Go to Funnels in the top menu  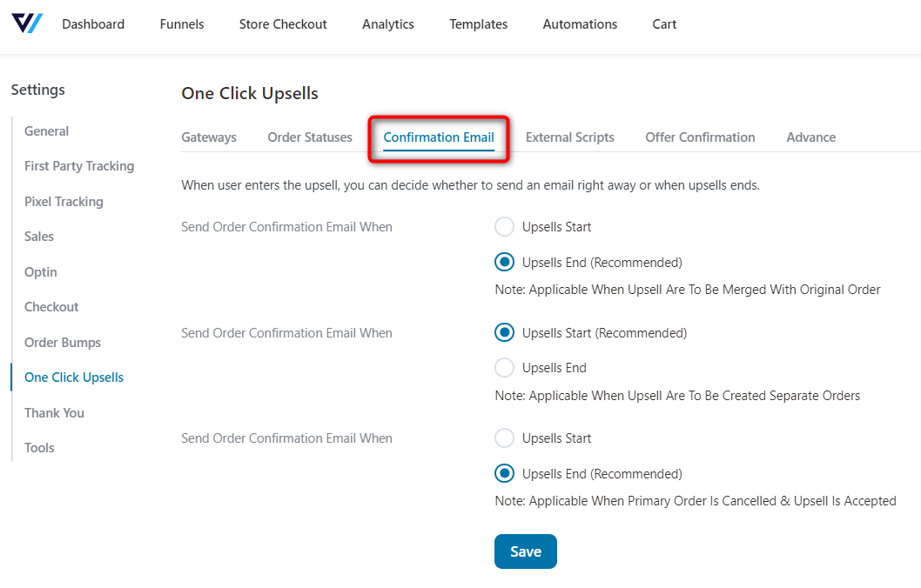(182, 24)
